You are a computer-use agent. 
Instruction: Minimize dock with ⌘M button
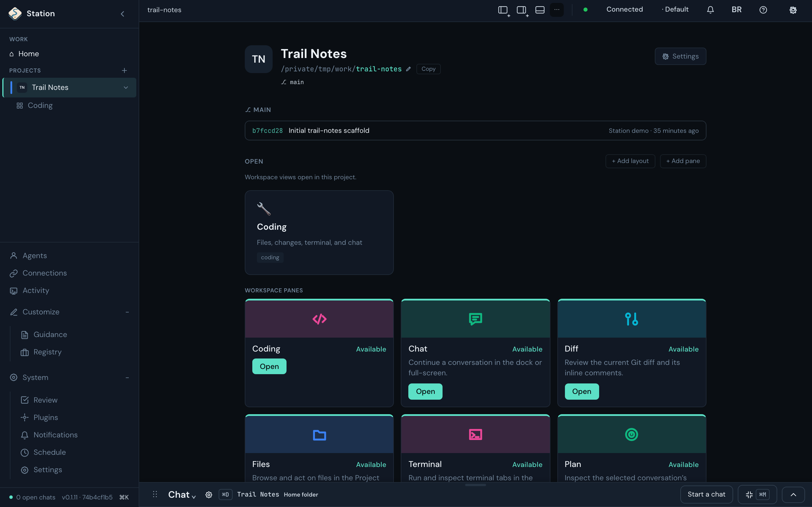[757, 495]
